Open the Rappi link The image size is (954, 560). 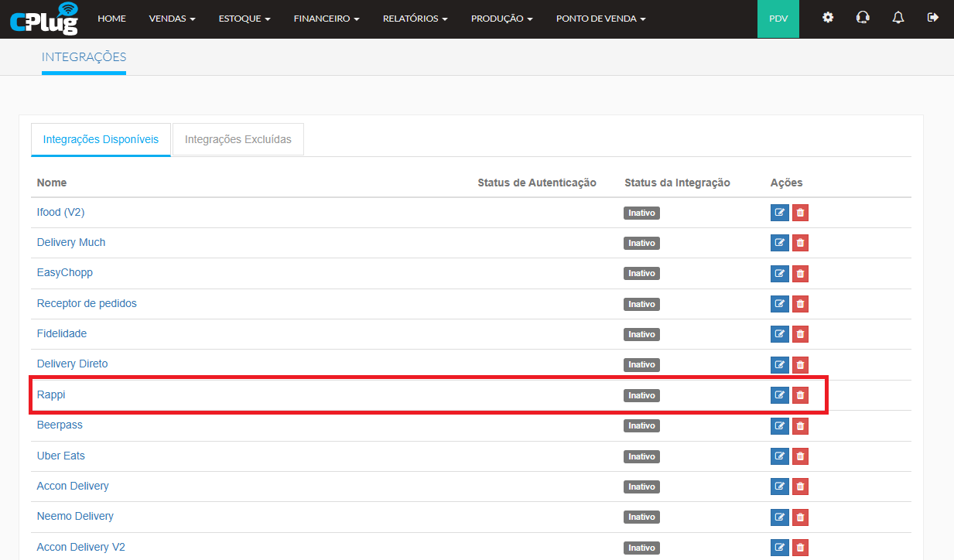(x=51, y=394)
